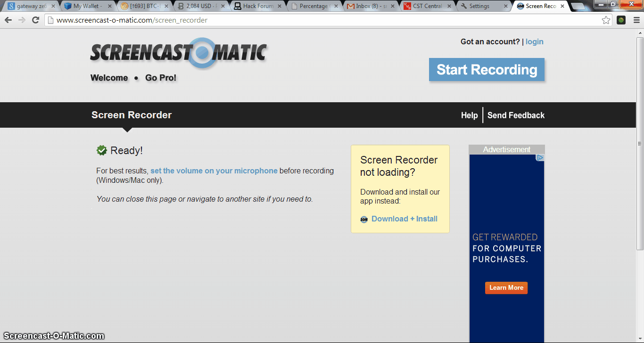Screen dimensions: 644x343
Task: Open 'set the volume on your microphone' link
Action: point(214,171)
